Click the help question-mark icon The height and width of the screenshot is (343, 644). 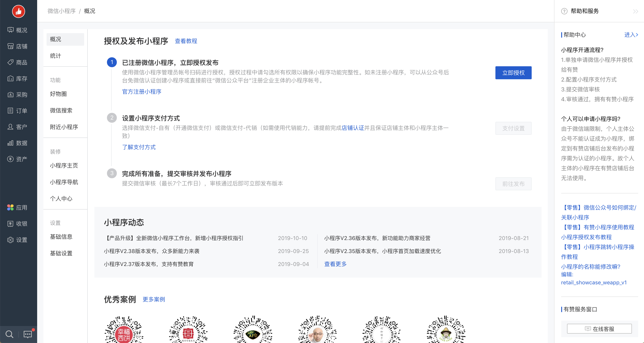[x=564, y=11]
